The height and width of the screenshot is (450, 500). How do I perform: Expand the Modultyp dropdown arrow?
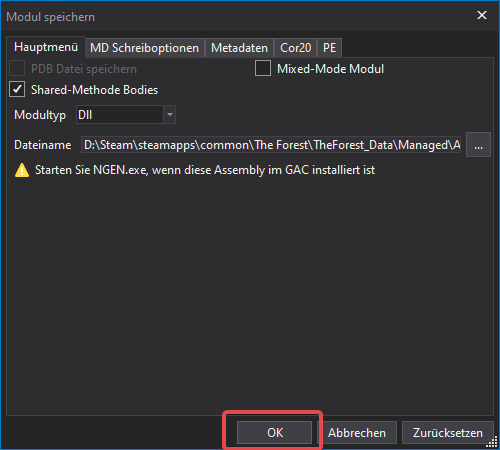pos(170,115)
